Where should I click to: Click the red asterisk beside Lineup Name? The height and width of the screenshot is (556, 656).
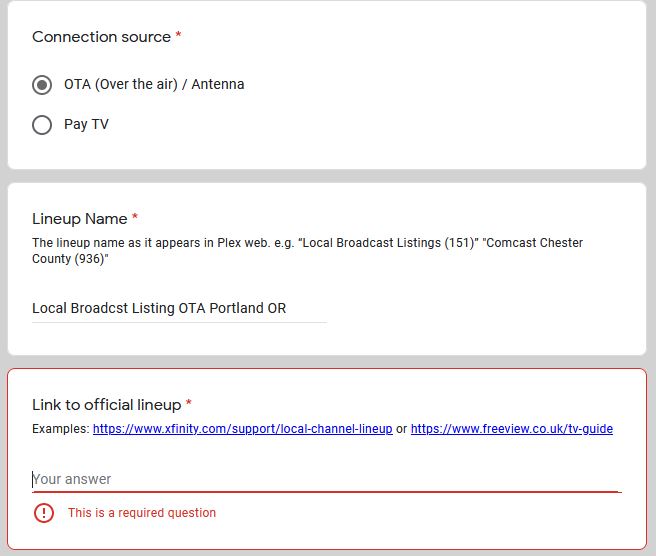point(135,218)
